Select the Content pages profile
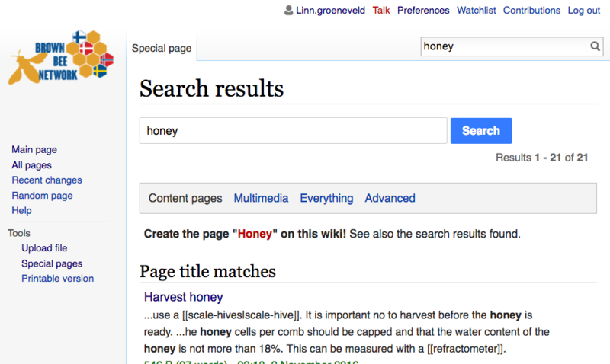This screenshot has height=364, width=610. coord(185,198)
